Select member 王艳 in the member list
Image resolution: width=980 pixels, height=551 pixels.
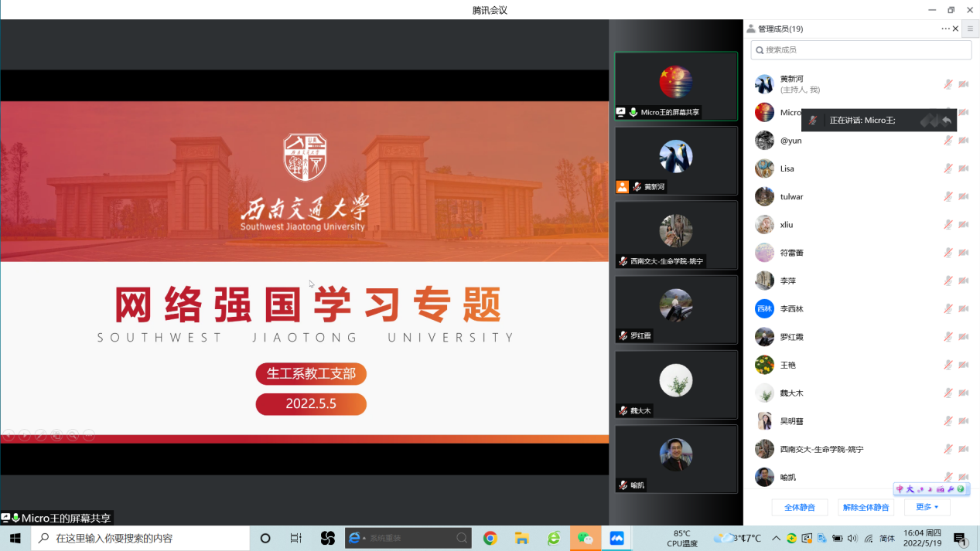coord(787,365)
